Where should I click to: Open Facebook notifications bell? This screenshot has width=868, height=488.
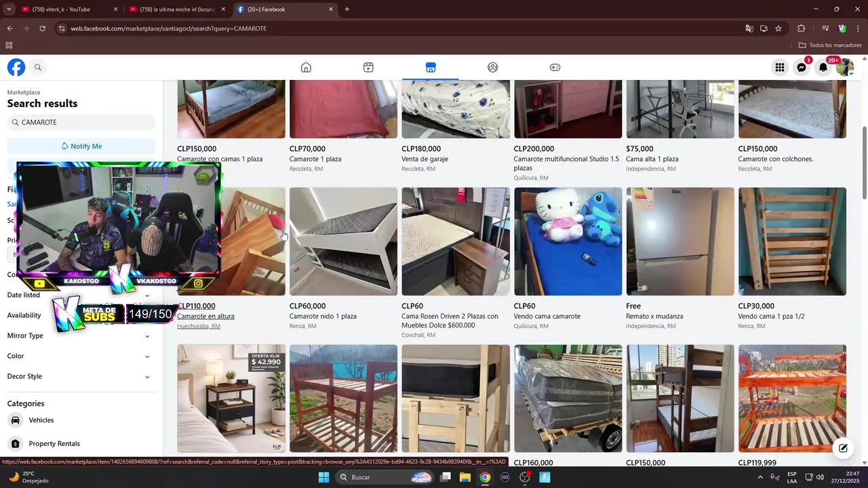[823, 67]
